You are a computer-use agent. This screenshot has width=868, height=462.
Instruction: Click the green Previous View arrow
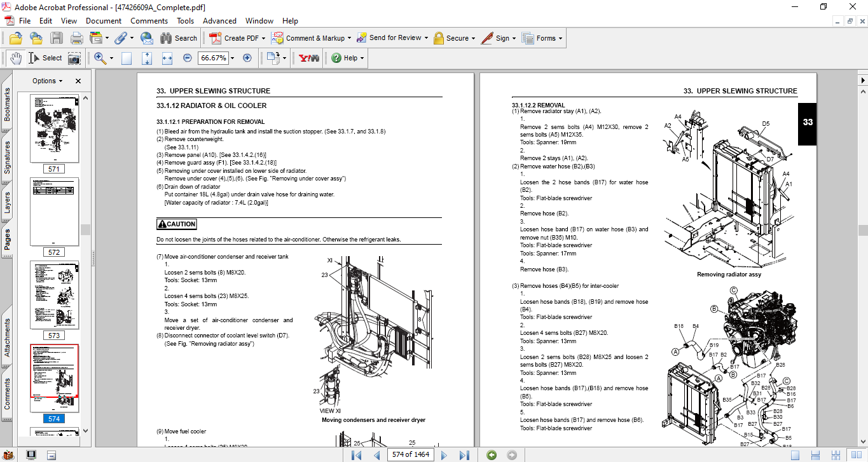[x=491, y=455]
